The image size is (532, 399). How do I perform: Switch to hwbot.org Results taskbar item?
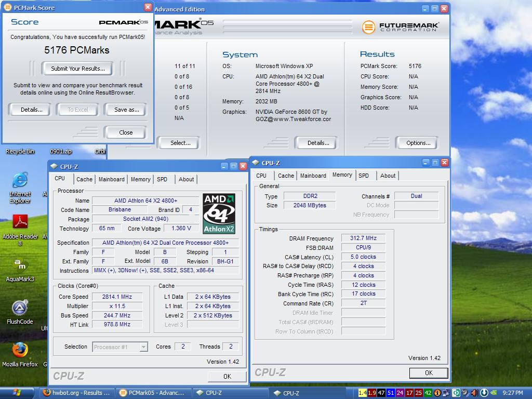pos(77,393)
